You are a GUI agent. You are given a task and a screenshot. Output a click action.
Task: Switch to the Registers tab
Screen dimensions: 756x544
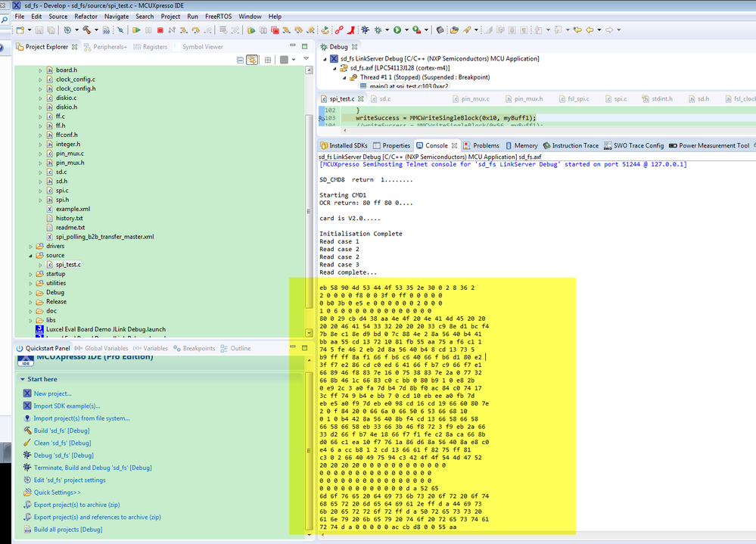[x=151, y=47]
